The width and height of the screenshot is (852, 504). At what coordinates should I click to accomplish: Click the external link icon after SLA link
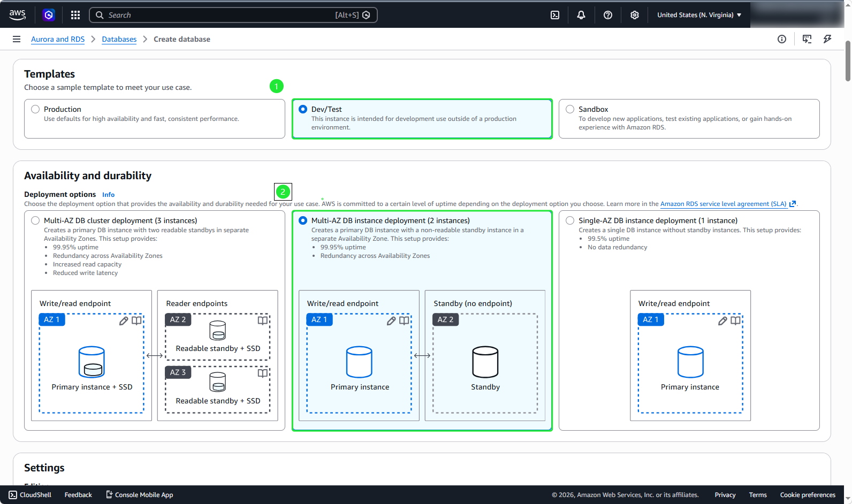(793, 204)
